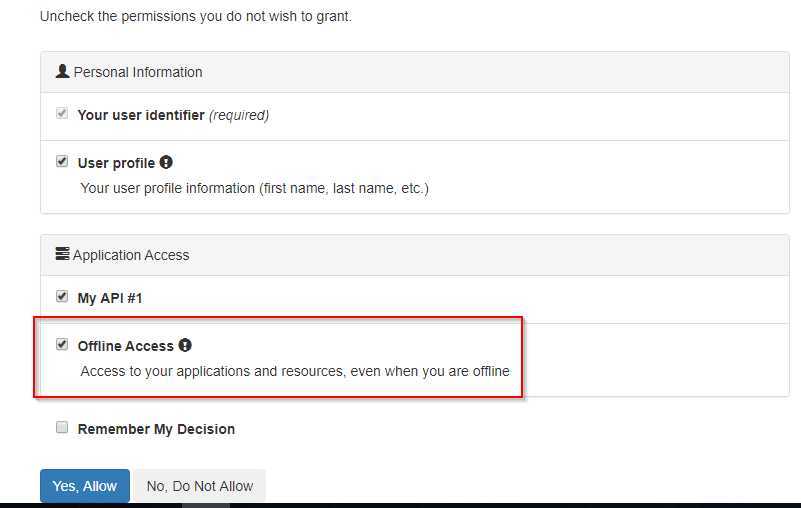Approve permissions with Yes, Allow button
This screenshot has height=508, width=801.
85,486
